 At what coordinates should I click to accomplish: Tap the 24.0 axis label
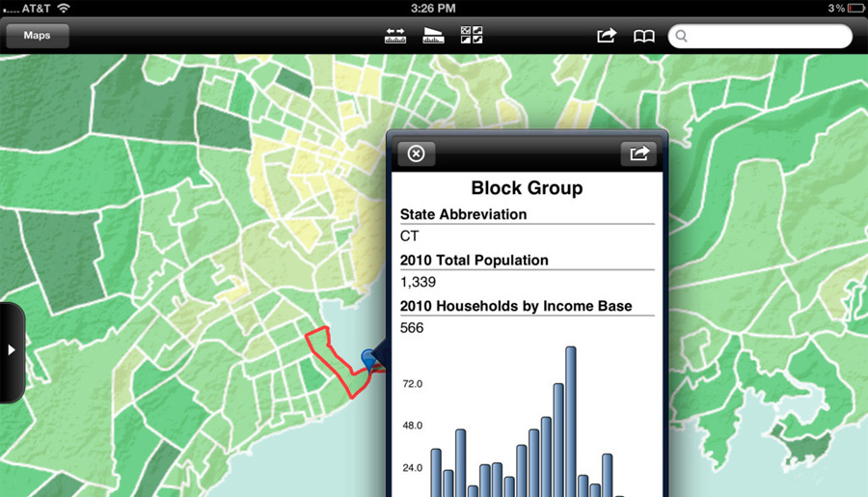(x=413, y=468)
